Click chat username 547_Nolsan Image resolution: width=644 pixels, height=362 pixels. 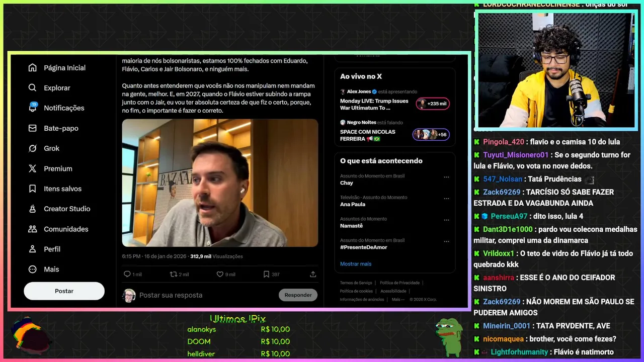503,179
